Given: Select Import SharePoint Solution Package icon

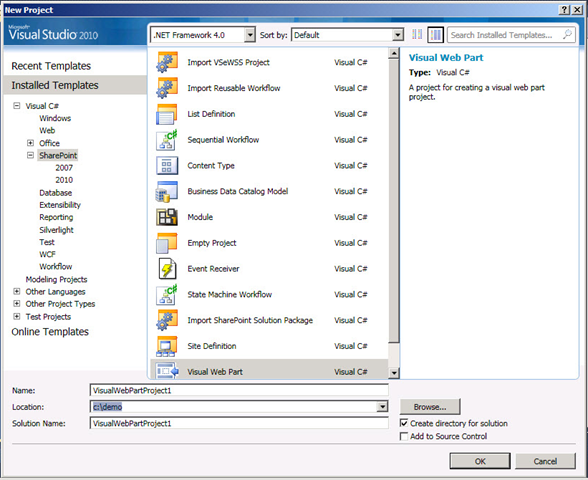Looking at the screenshot, I should point(167,321).
